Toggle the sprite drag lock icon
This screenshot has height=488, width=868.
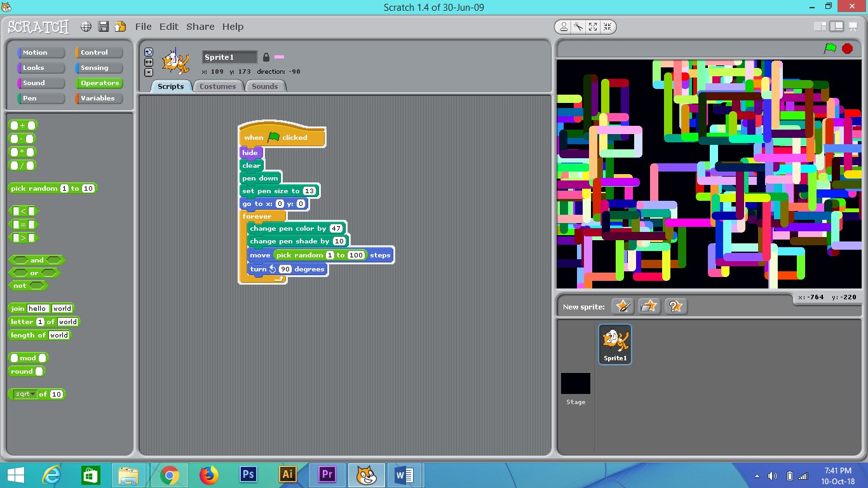point(266,57)
